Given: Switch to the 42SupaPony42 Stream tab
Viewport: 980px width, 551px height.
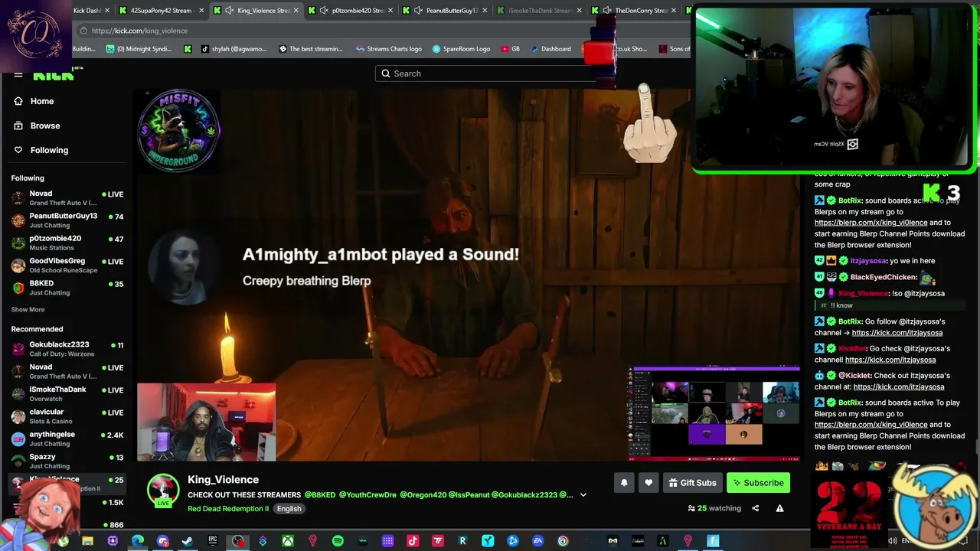Looking at the screenshot, I should (161, 11).
